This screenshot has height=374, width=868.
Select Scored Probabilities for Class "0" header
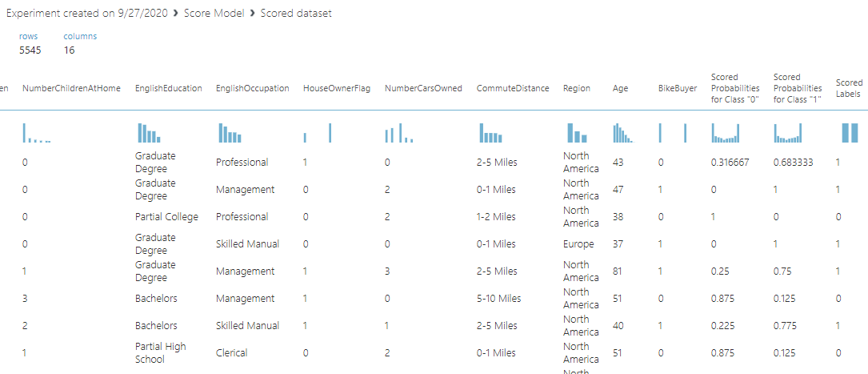(x=735, y=88)
